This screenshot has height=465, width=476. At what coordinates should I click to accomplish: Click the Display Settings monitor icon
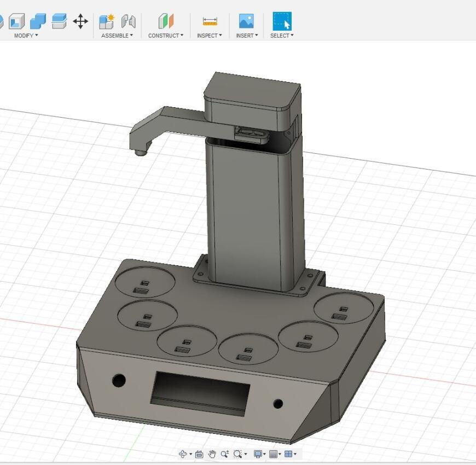coord(258,454)
